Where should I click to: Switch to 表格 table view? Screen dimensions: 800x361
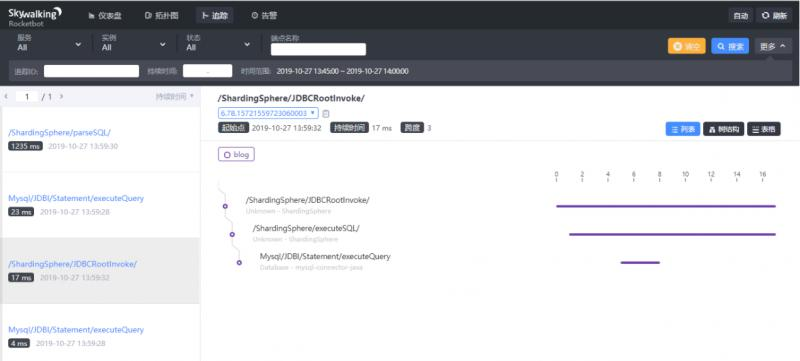764,129
